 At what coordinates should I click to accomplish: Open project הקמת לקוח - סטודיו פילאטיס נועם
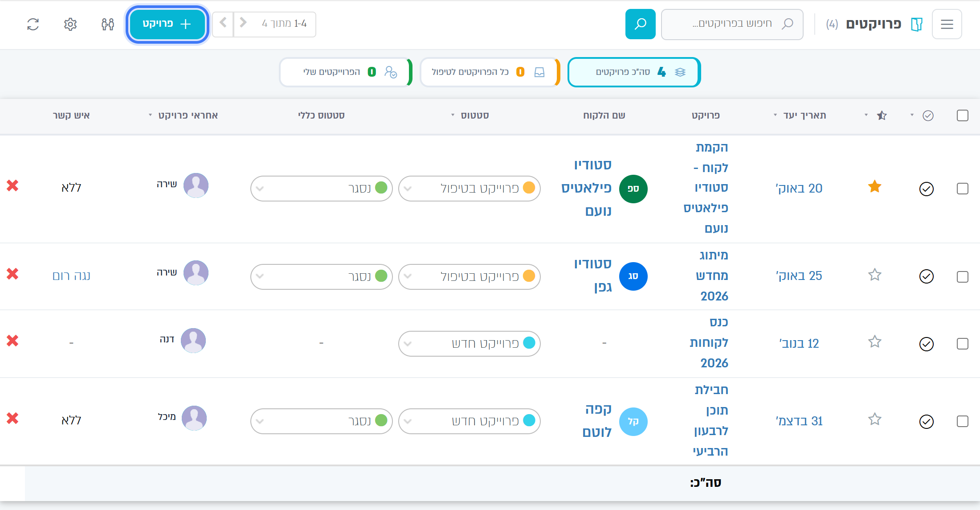tap(706, 188)
